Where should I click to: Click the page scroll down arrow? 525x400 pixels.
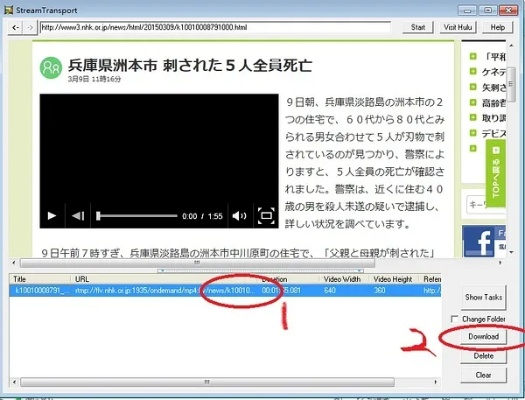click(x=511, y=252)
